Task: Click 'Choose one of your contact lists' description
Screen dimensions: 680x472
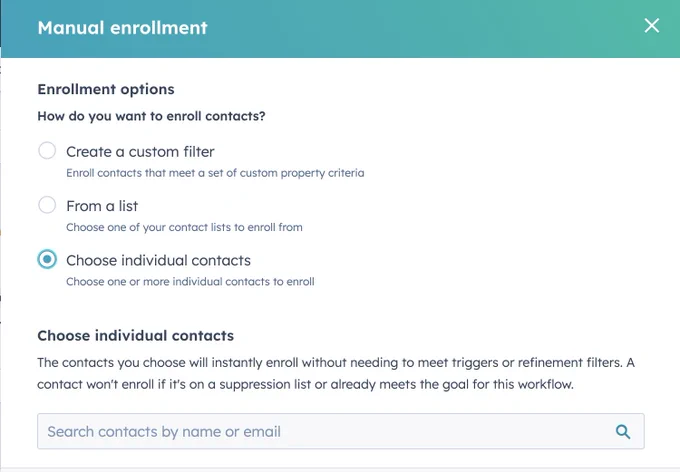Action: point(184,227)
